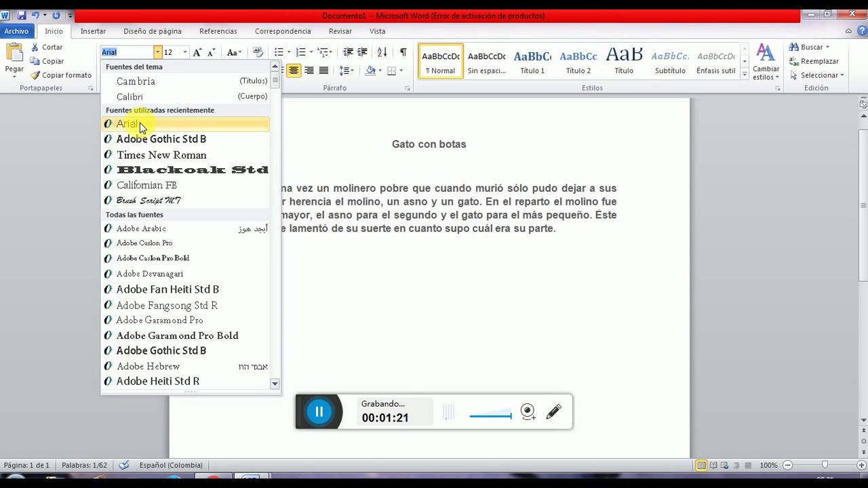
Task: Switch to Outline view in status bar
Action: coord(737,465)
